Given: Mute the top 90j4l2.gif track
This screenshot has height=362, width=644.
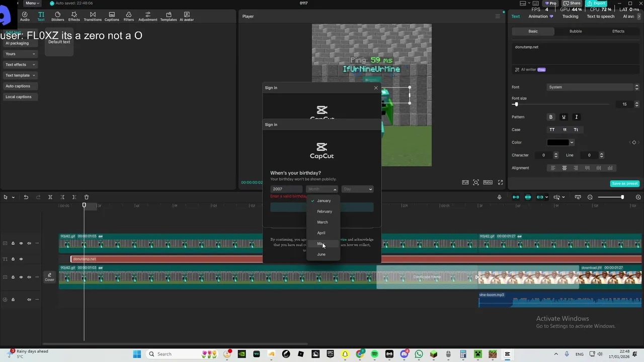Looking at the screenshot, I should 29,243.
